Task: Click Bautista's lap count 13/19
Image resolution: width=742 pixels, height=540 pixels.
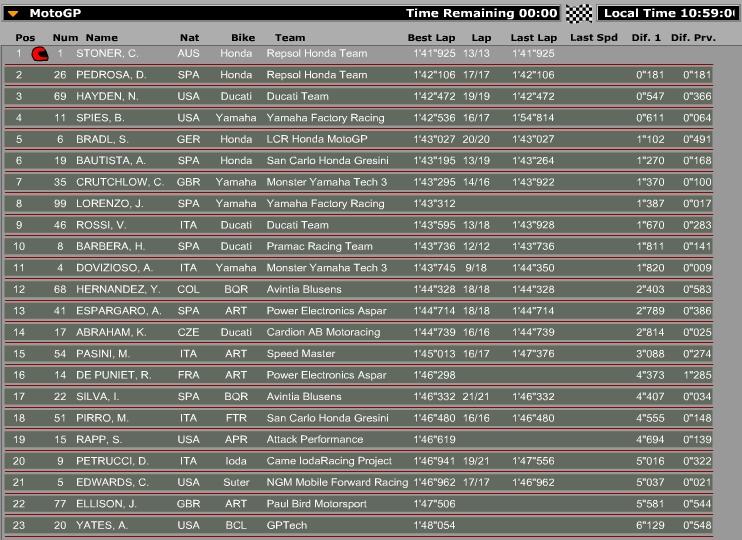Action: coord(476,160)
